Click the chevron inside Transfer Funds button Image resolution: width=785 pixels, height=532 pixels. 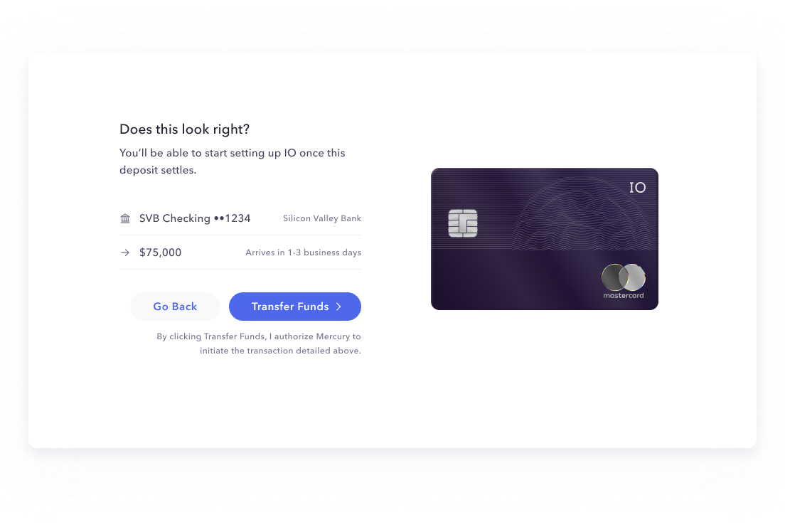point(339,307)
